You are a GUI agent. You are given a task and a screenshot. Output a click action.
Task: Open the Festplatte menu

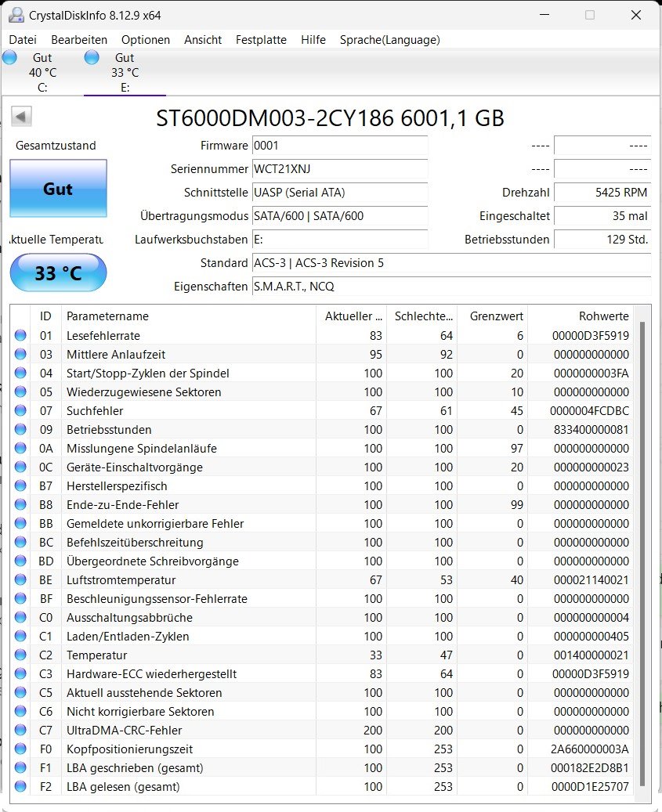click(261, 39)
